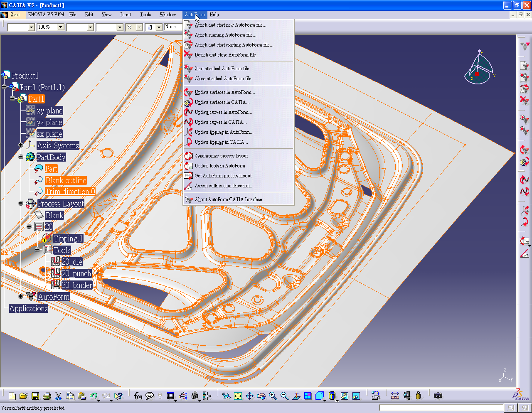Screen dimensions: 532x413
Task: Click the Paste clipboard icon
Action: [81, 396]
